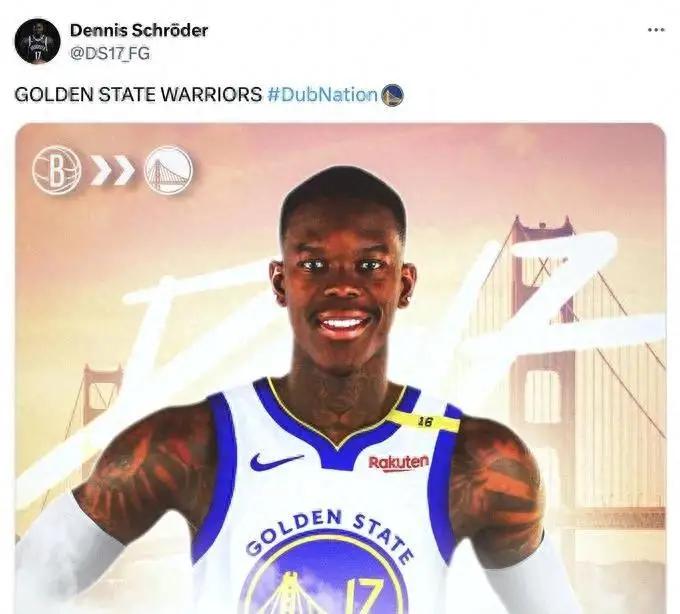Screen dimensions: 680x614
Task: Click the Nike swoosh on the jersey
Action: pos(276,461)
